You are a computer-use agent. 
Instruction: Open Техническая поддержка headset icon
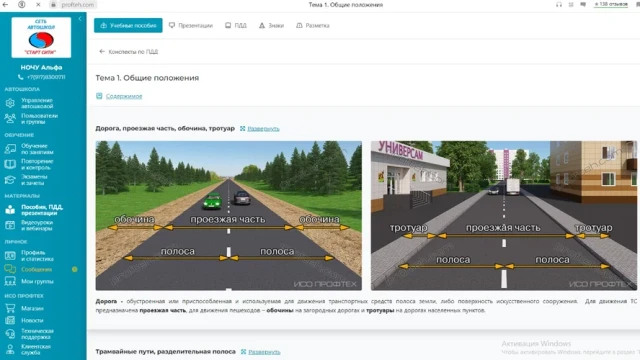tap(10, 334)
